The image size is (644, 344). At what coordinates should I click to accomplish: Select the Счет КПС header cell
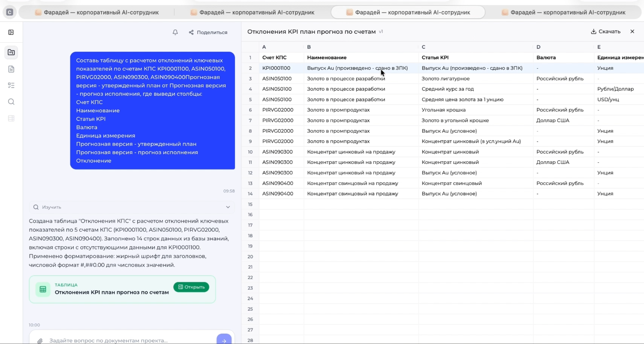click(x=282, y=57)
